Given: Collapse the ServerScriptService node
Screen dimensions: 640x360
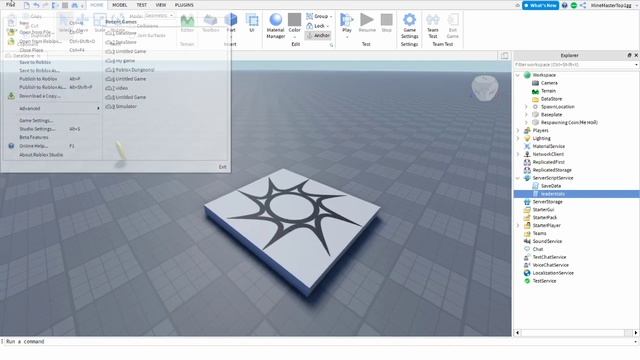Looking at the screenshot, I should pyautogui.click(x=518, y=178).
